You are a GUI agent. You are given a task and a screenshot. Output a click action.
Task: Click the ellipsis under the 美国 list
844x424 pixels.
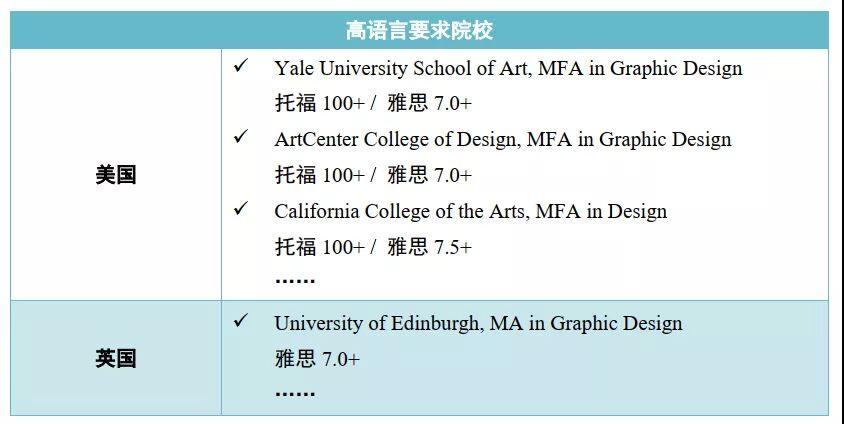point(295,280)
